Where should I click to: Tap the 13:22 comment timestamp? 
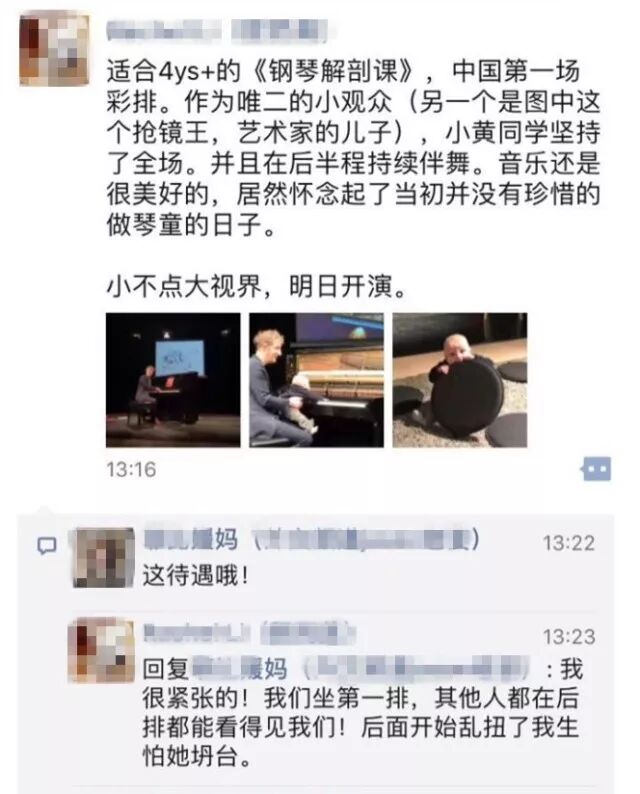click(x=569, y=543)
